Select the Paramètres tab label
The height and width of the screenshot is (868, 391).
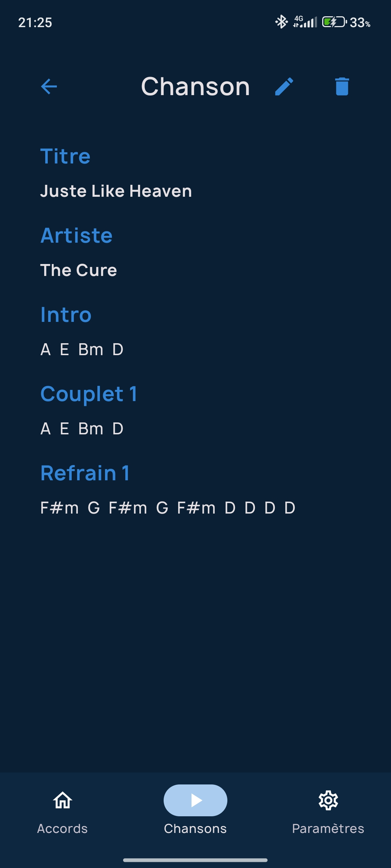click(x=328, y=829)
